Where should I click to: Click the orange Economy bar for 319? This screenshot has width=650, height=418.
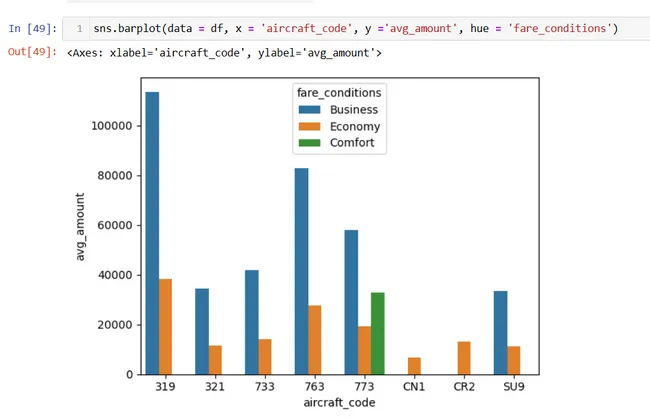pos(165,327)
